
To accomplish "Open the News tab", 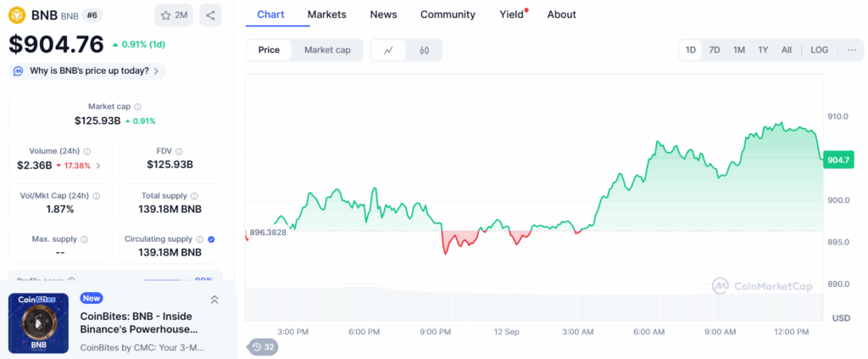I will point(384,14).
